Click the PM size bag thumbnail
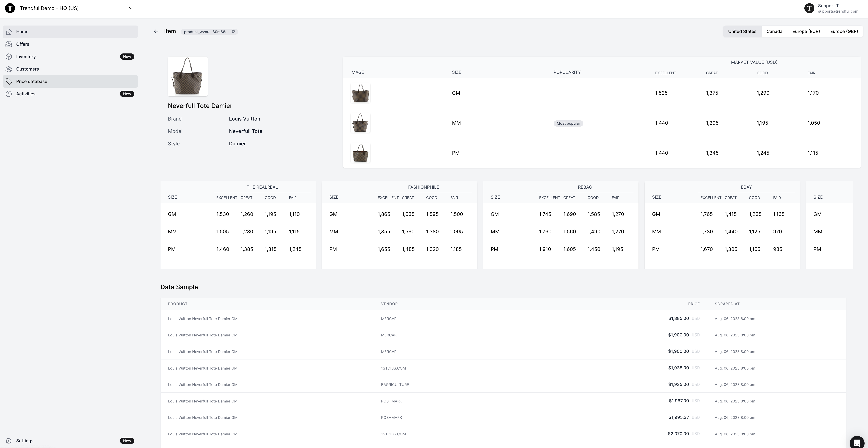Viewport: 868px width, 448px height. click(360, 153)
